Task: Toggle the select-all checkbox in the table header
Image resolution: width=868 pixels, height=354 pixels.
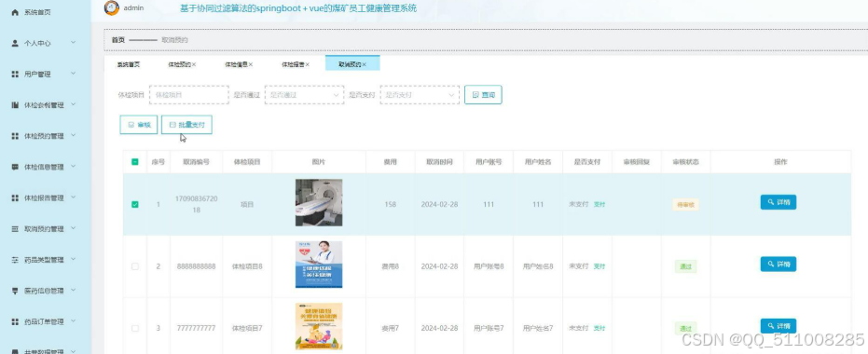Action: (x=135, y=162)
